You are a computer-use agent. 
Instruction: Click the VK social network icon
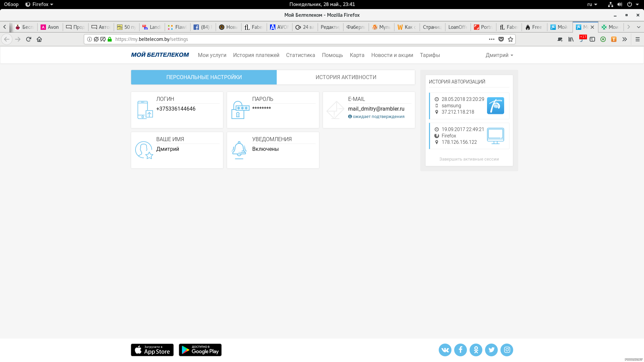click(445, 350)
